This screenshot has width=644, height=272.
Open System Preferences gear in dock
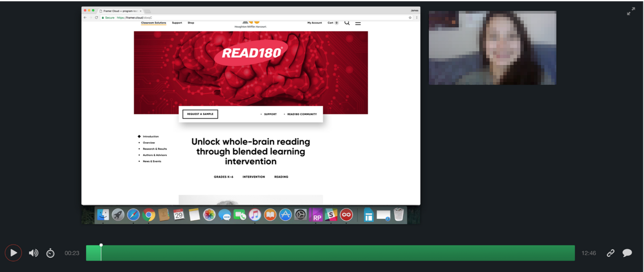(x=300, y=215)
